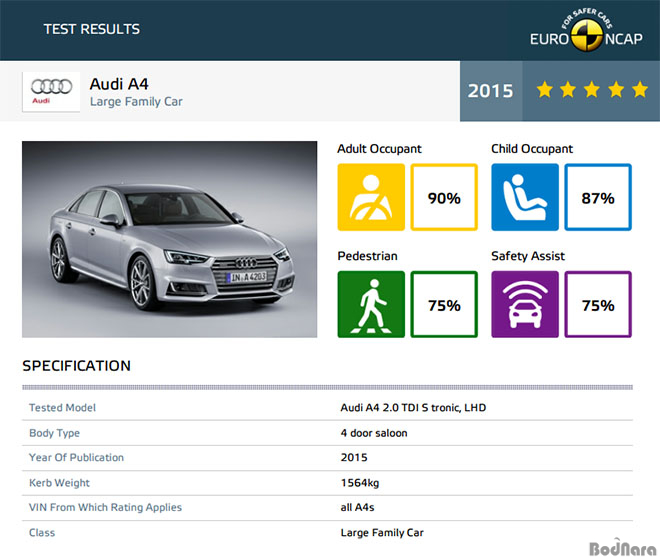Click the Large Family Car class value

coord(382,532)
